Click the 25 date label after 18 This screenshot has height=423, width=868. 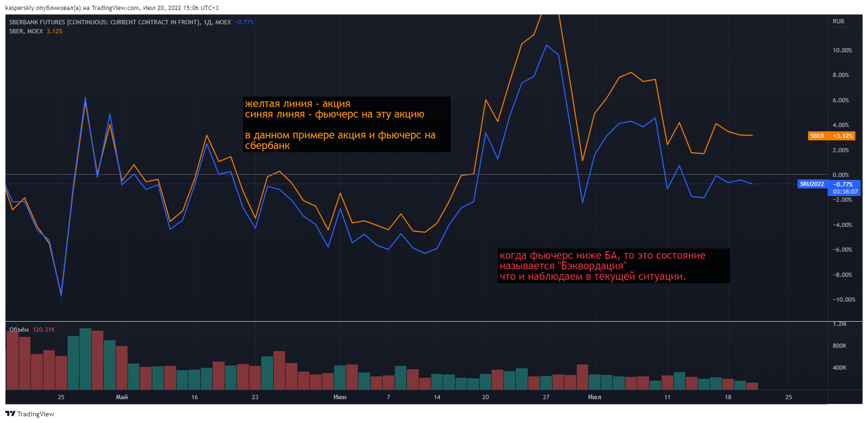point(789,397)
